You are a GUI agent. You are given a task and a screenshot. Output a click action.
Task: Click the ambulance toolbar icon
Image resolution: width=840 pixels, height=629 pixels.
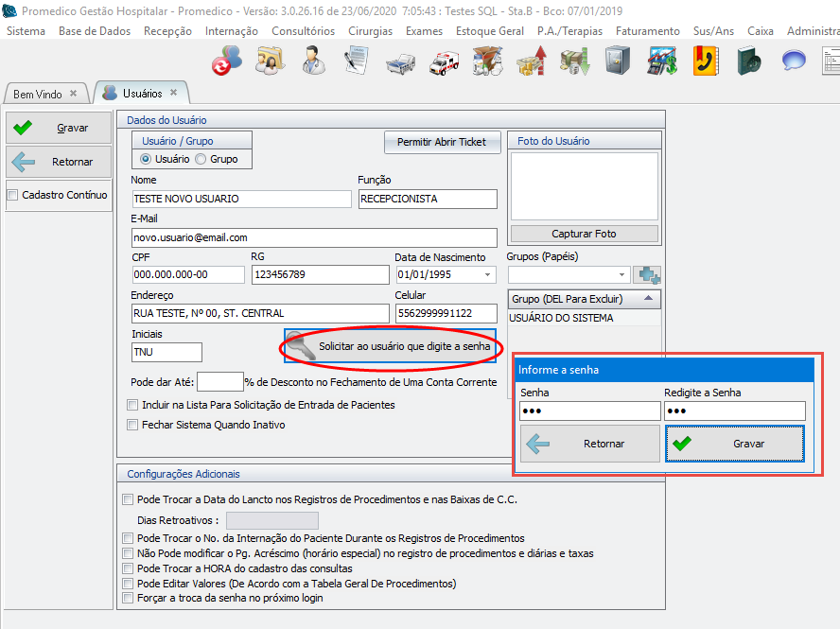tap(444, 62)
